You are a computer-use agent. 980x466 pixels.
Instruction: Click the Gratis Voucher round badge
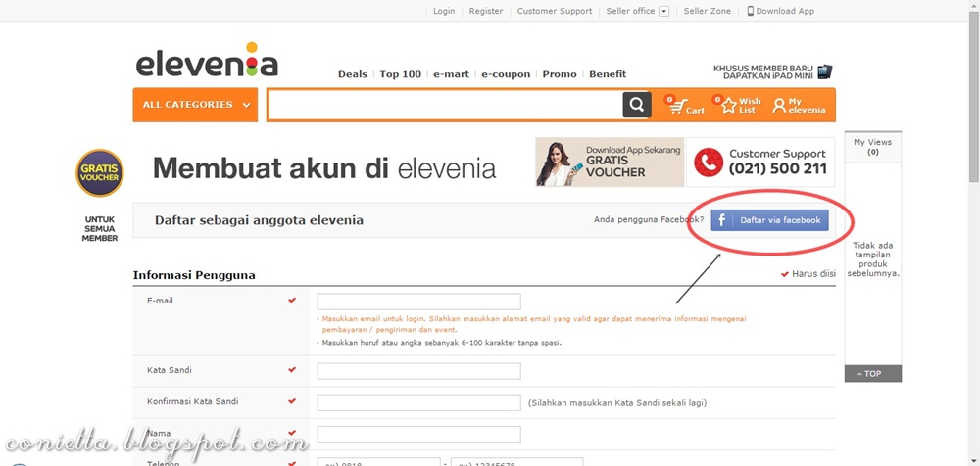[100, 173]
